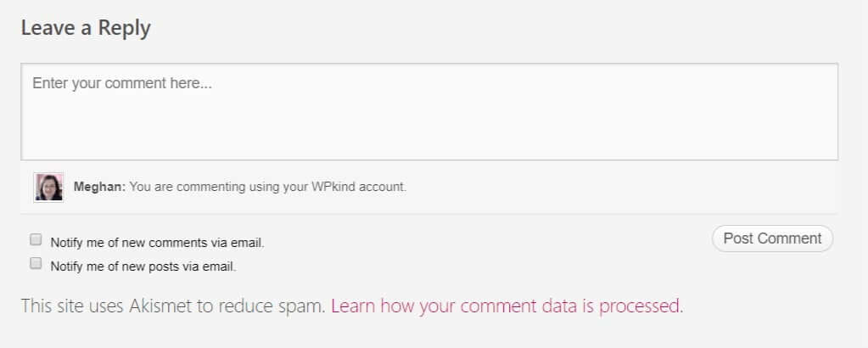This screenshot has width=868, height=348.
Task: Click 'This site uses' spam notice text
Action: (72, 306)
